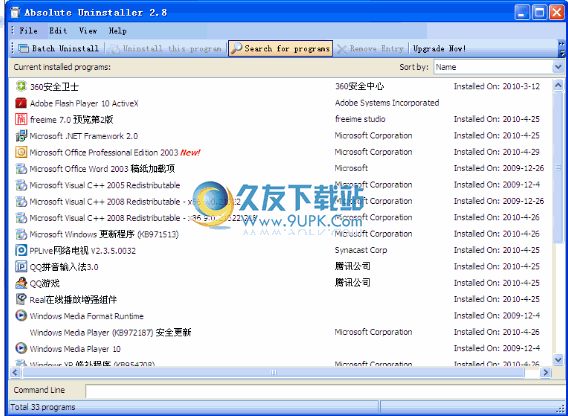Click the Windows Media Player 10 icon

coord(21,349)
